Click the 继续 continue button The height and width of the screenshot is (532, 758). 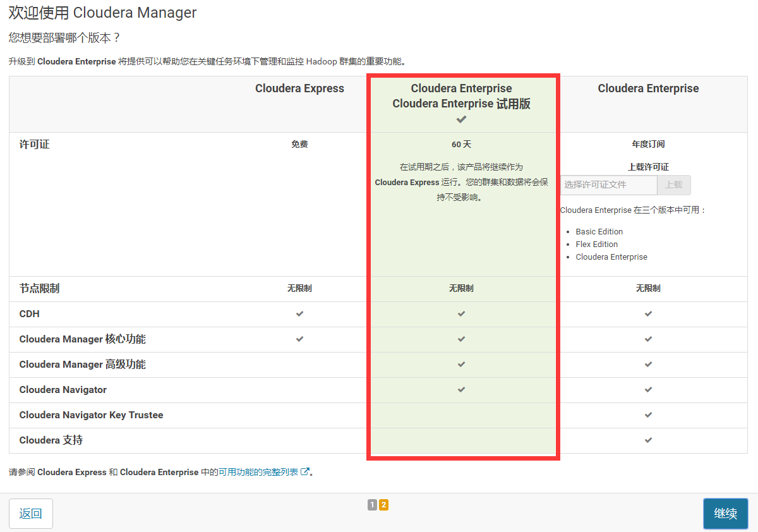(726, 514)
